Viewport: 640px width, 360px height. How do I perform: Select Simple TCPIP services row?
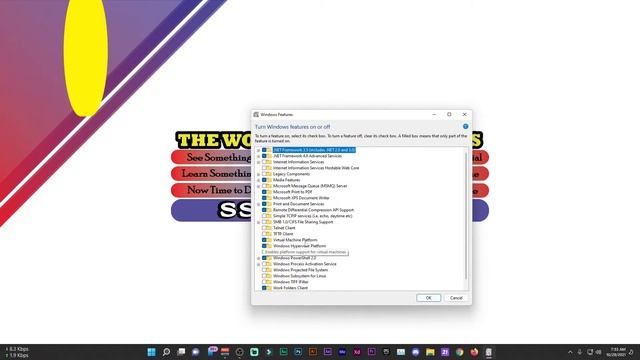pos(312,216)
